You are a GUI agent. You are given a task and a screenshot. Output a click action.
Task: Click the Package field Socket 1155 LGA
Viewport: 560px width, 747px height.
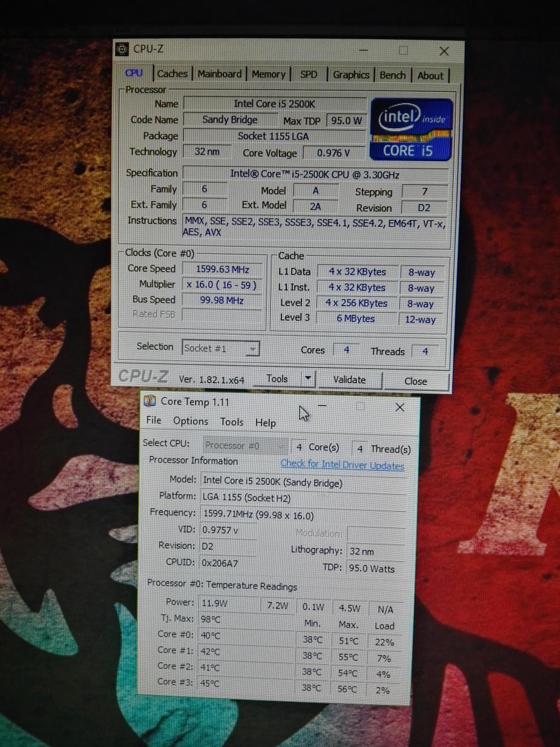point(274,136)
